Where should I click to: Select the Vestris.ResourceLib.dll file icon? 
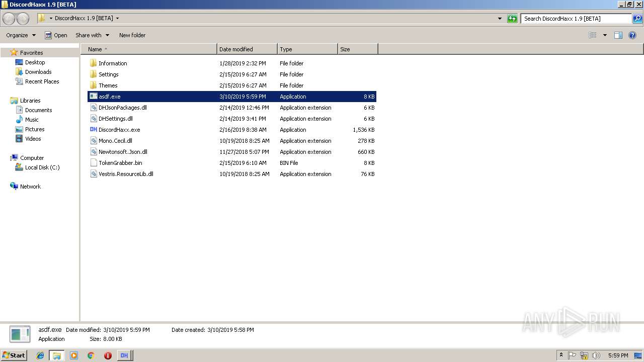point(93,174)
